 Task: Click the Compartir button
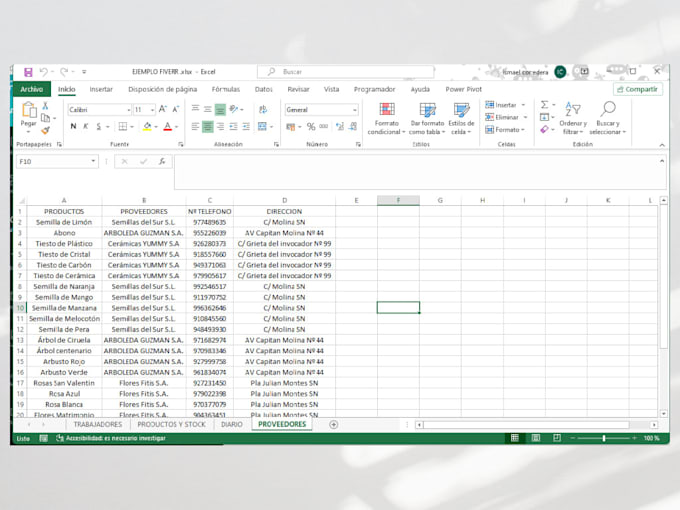coord(638,89)
